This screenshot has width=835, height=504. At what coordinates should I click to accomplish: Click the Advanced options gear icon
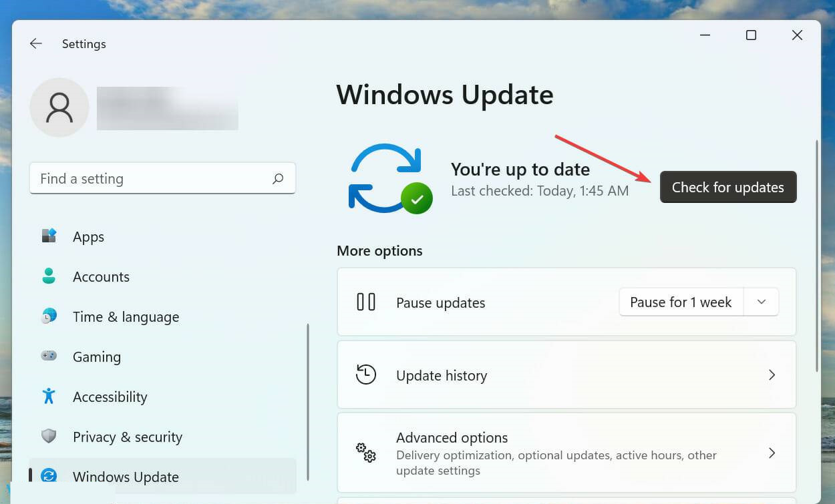coord(366,453)
